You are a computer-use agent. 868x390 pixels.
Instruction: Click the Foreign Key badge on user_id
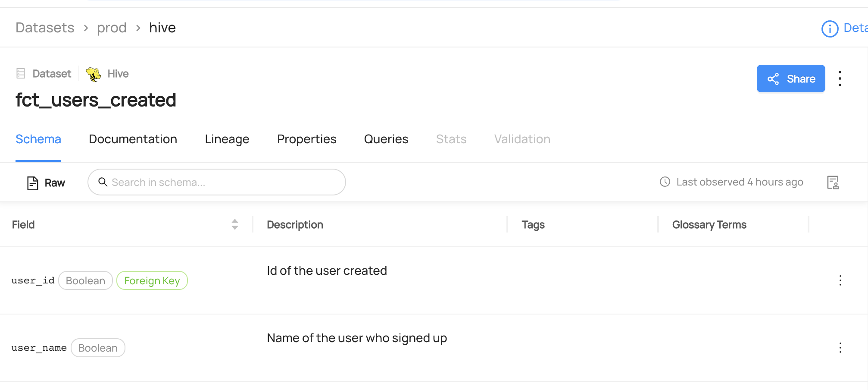coord(152,281)
